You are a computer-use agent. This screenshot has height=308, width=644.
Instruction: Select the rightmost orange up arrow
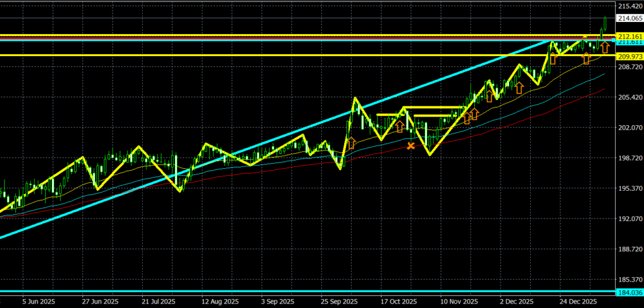click(x=604, y=47)
